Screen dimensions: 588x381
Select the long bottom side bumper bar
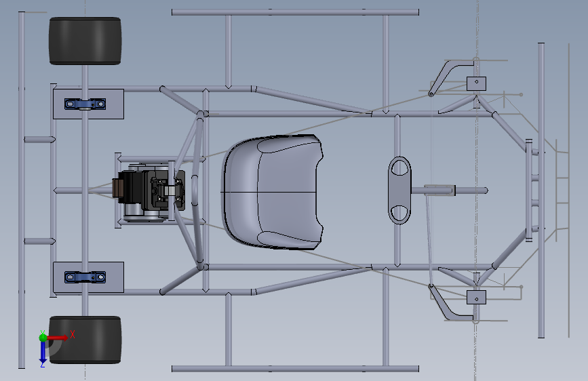(x=295, y=369)
